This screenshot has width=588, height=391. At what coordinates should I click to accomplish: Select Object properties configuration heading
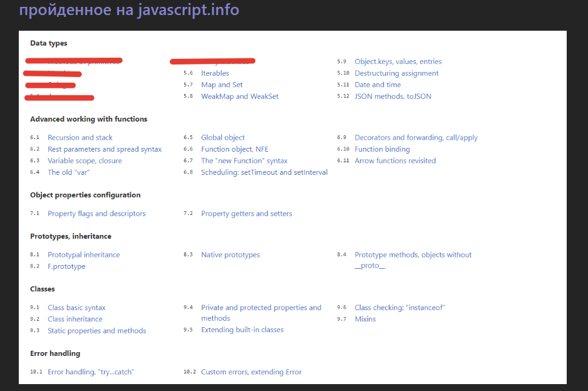pos(85,195)
